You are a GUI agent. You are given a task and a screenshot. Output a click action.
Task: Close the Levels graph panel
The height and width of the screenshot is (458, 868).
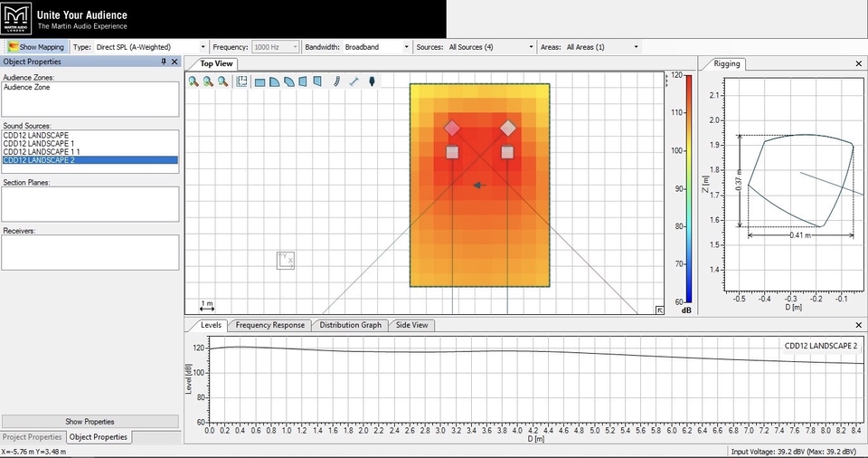[x=859, y=325]
